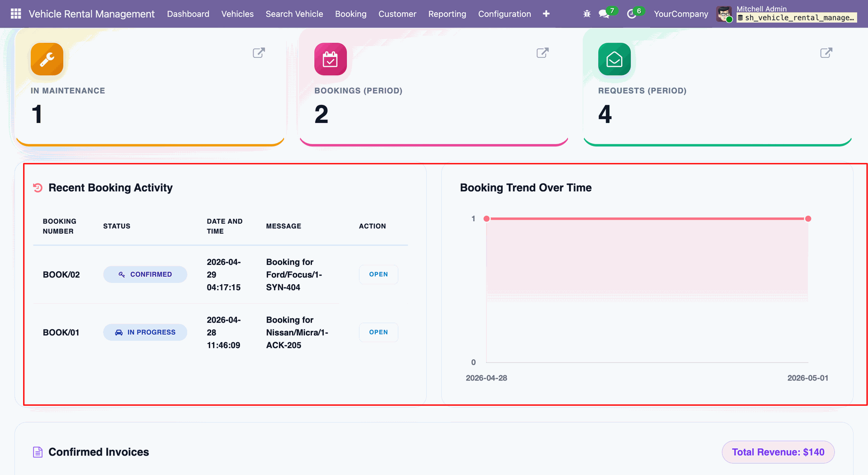This screenshot has height=475, width=868.
Task: Select the Booking menu item
Action: tap(351, 14)
